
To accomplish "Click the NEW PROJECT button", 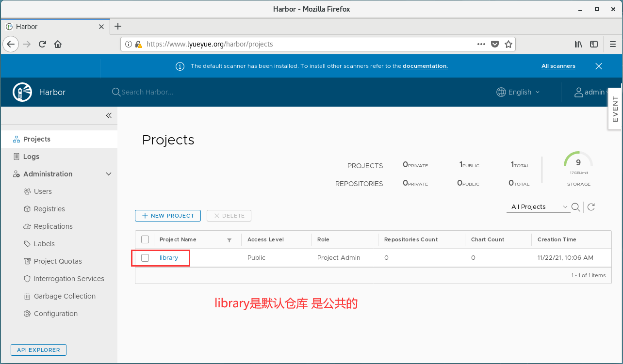I will click(168, 216).
